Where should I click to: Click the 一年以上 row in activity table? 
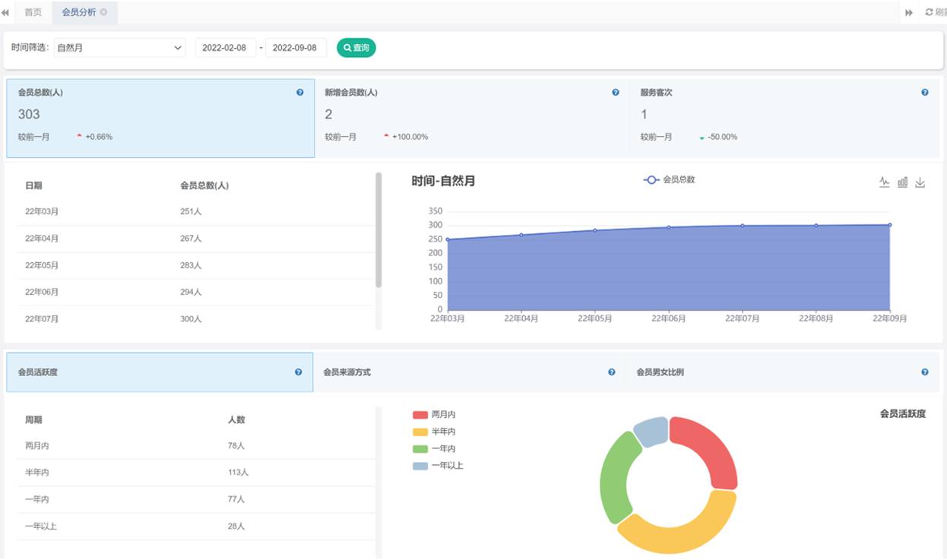[196, 526]
